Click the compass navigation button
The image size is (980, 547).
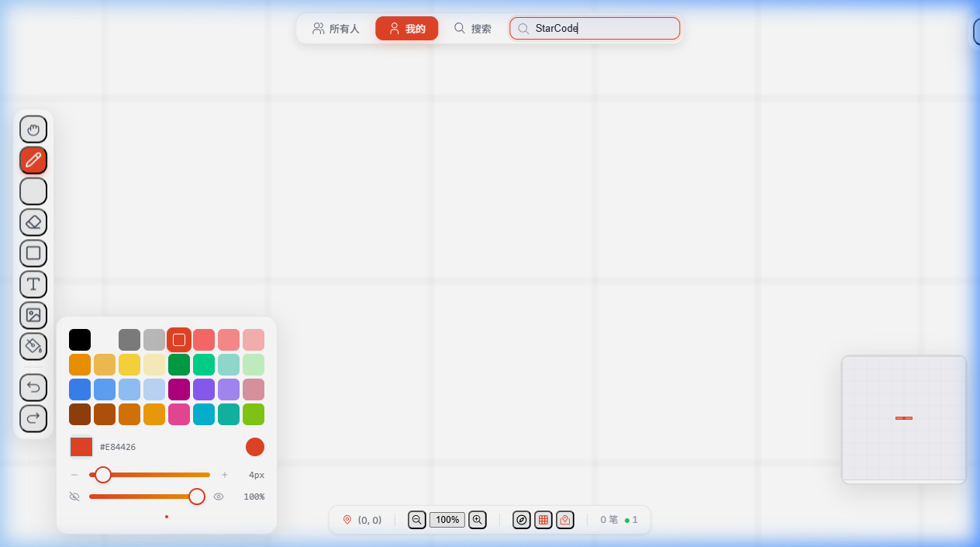522,520
